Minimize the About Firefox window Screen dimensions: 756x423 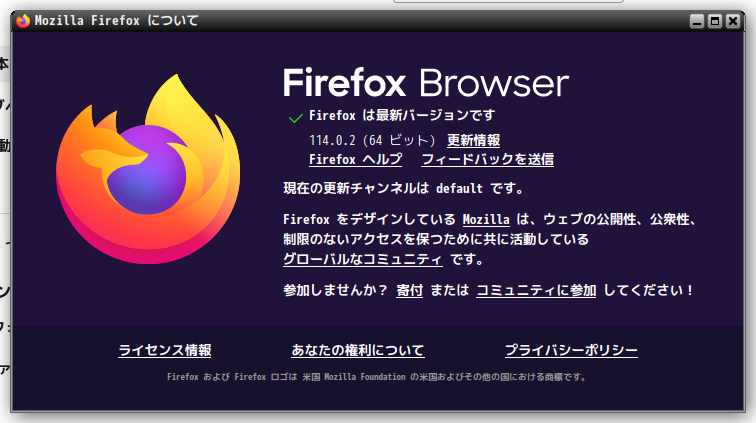(697, 21)
